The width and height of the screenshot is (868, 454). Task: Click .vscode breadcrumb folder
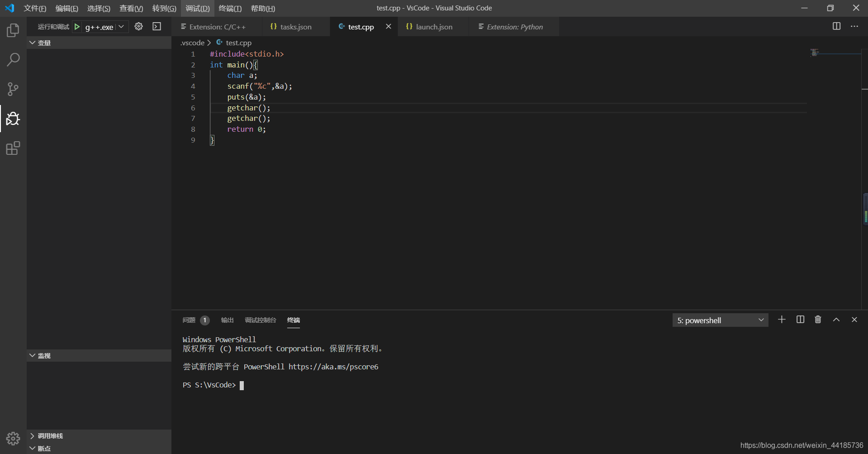click(193, 43)
